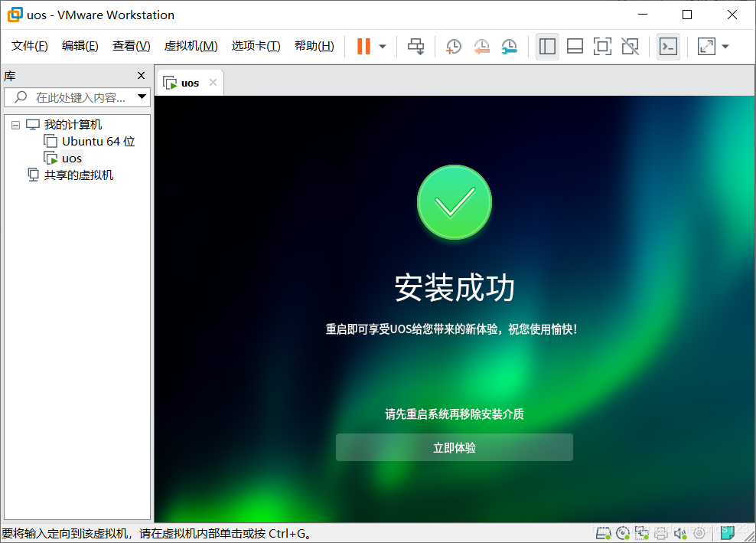This screenshot has height=543, width=756.
Task: Open the 查看(V) menu
Action: click(131, 46)
